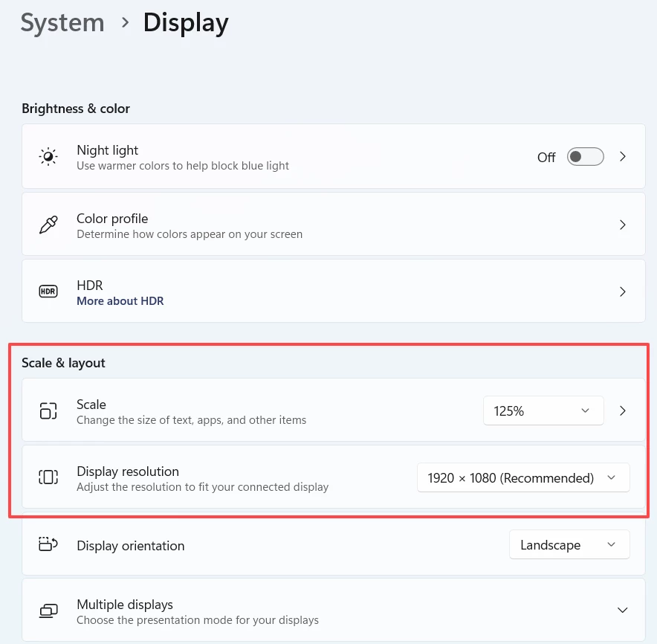Image resolution: width=657 pixels, height=644 pixels.
Task: Click the Night light title text
Action: click(x=108, y=150)
